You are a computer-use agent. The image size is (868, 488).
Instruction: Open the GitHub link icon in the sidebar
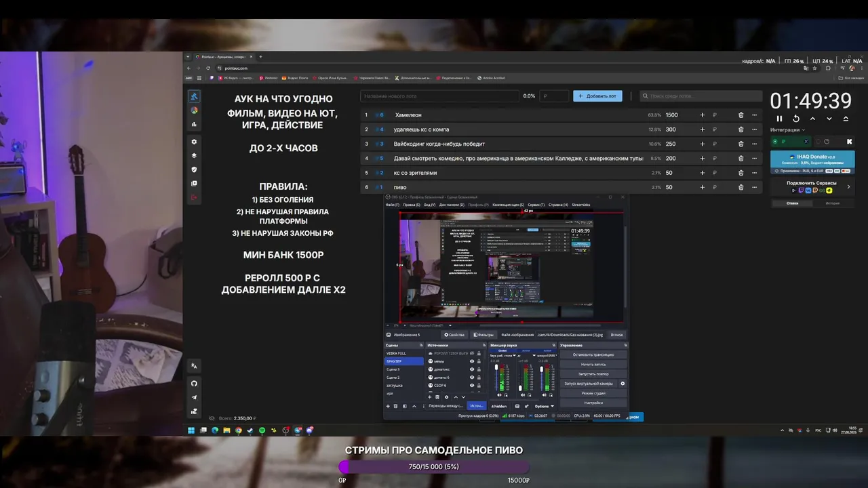[194, 384]
